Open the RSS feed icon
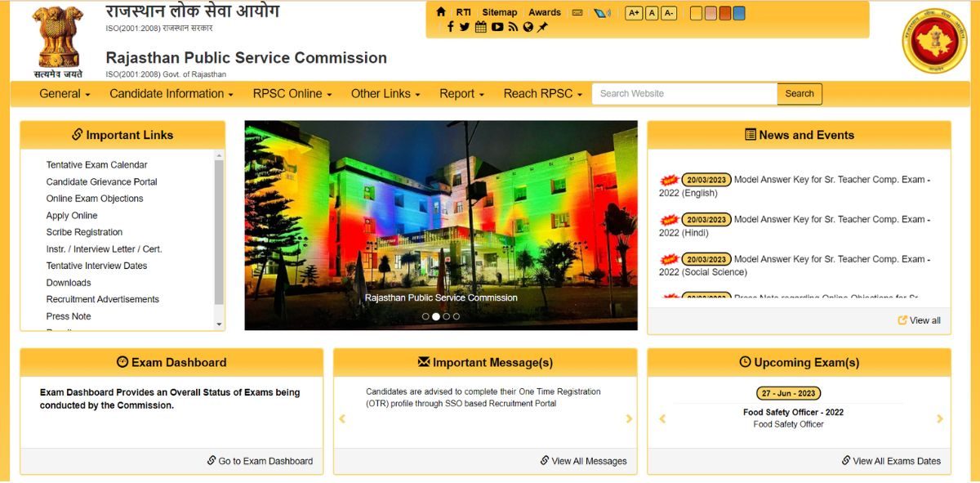980x483 pixels. point(513,27)
